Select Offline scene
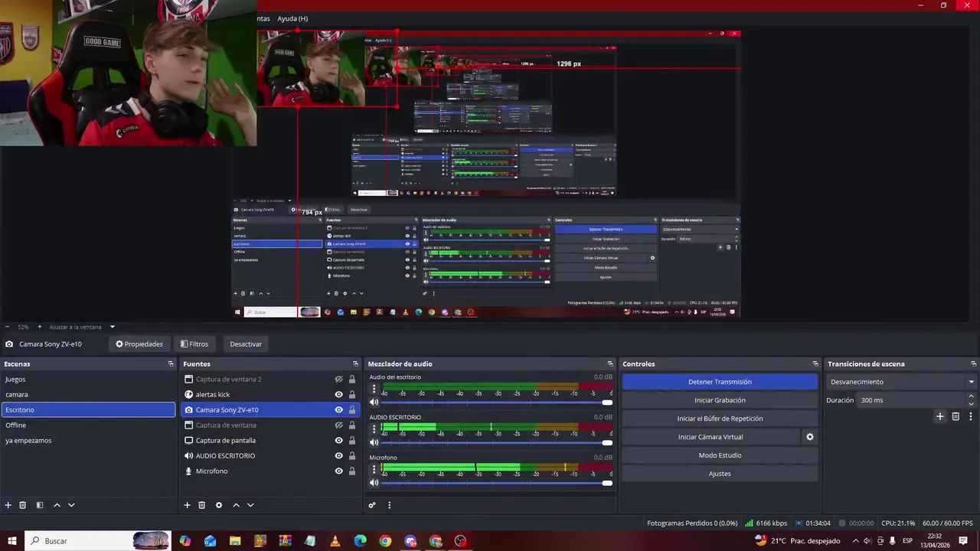This screenshot has height=551, width=980. tap(88, 425)
